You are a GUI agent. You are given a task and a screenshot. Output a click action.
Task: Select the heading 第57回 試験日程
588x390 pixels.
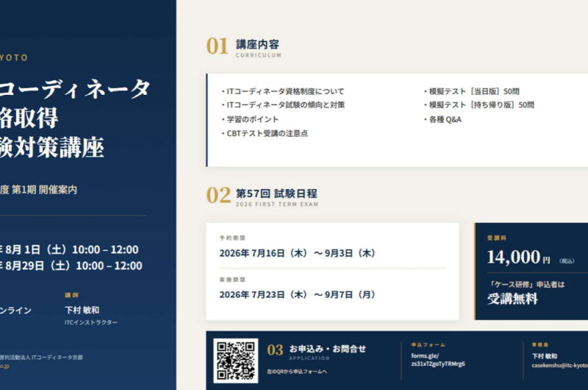(x=276, y=194)
